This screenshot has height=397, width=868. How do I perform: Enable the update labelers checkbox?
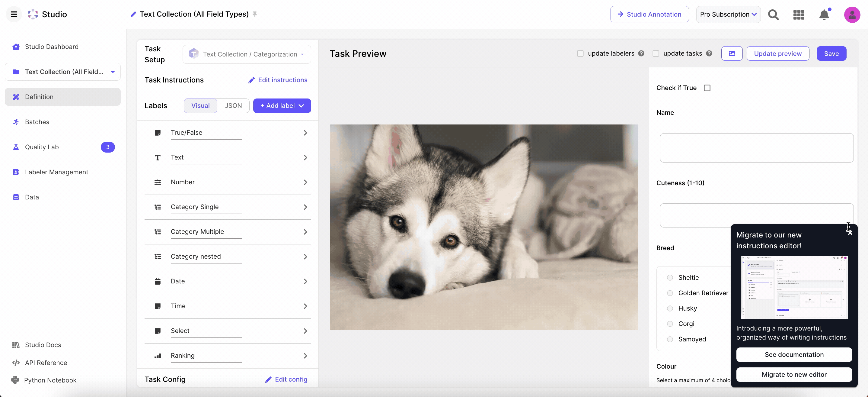(580, 54)
